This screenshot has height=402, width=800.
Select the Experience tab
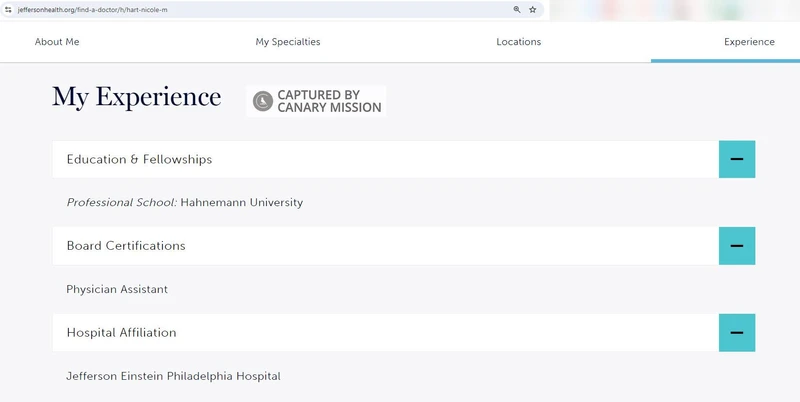click(x=749, y=42)
